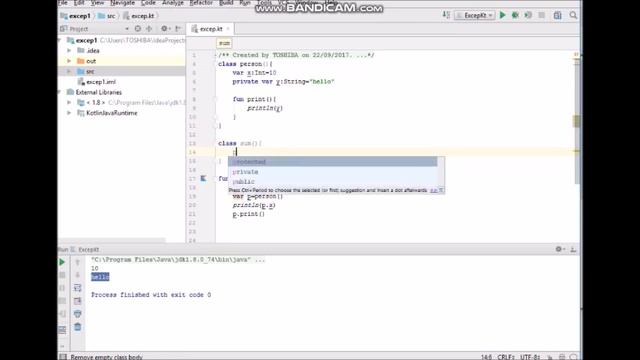Open the Navigate menu
This screenshot has width=640, height=360.
click(122, 3)
